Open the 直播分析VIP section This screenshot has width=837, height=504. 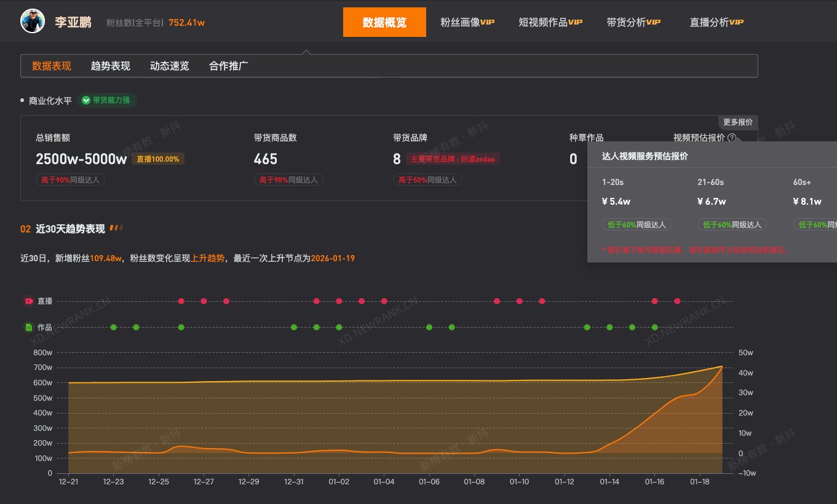click(x=716, y=21)
